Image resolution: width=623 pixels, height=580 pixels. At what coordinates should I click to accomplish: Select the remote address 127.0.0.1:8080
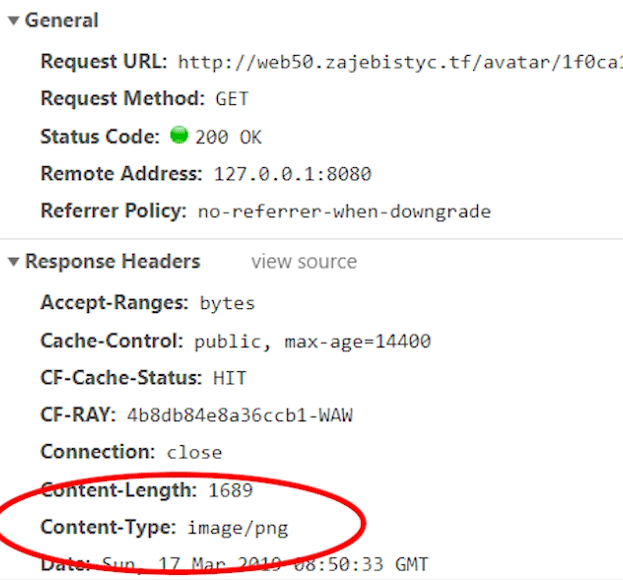(293, 174)
